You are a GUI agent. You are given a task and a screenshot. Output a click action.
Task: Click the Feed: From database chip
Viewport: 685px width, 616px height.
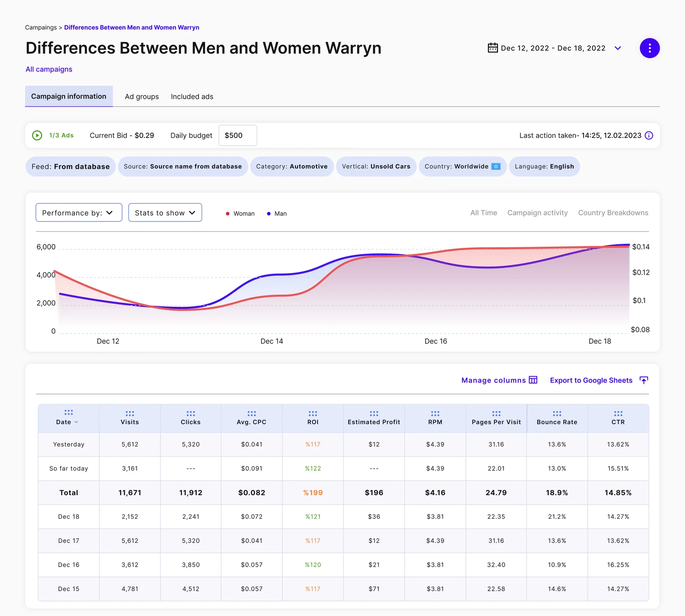(71, 166)
